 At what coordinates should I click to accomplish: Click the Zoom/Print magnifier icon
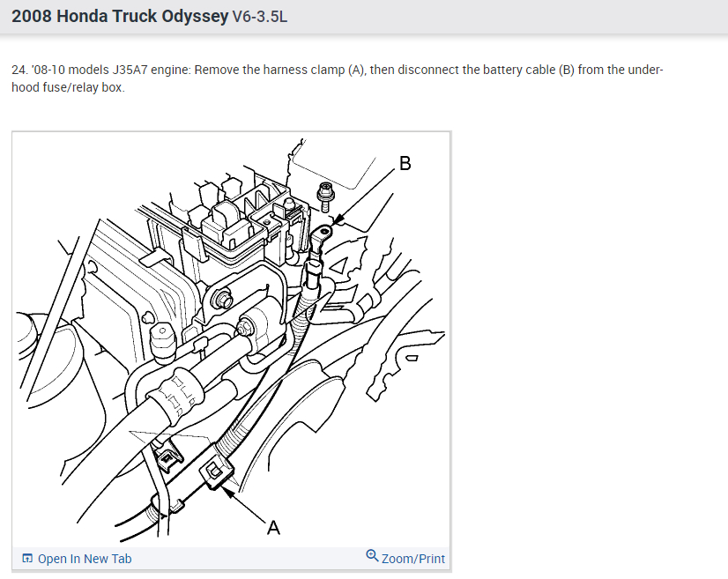point(372,555)
